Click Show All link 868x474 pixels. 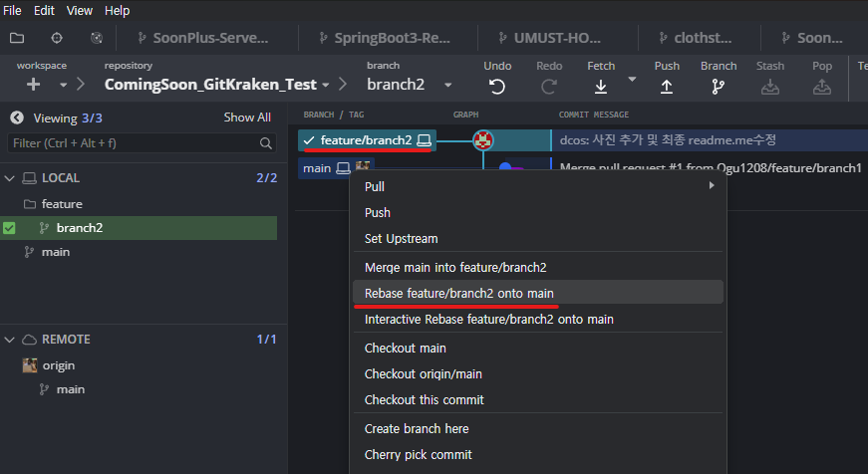click(x=247, y=118)
